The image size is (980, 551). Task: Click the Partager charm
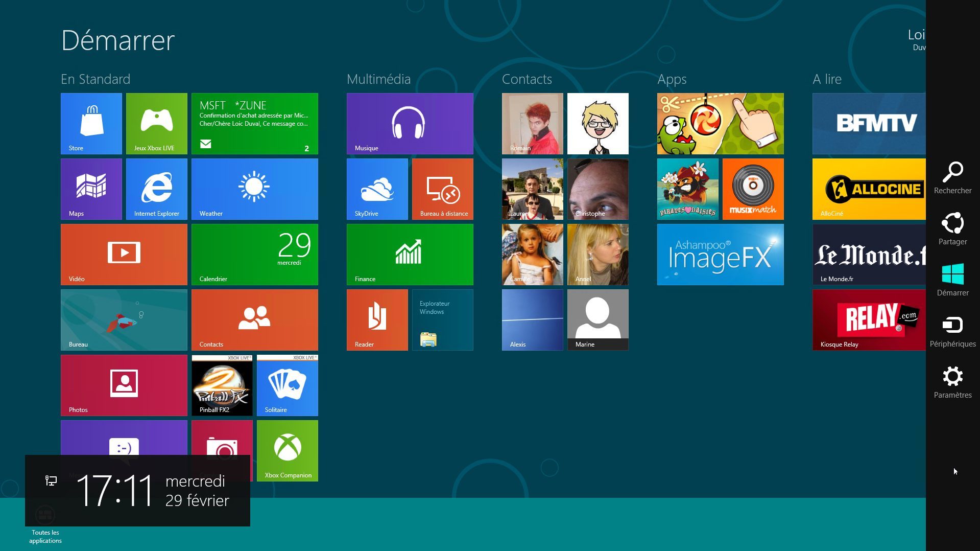(x=952, y=228)
